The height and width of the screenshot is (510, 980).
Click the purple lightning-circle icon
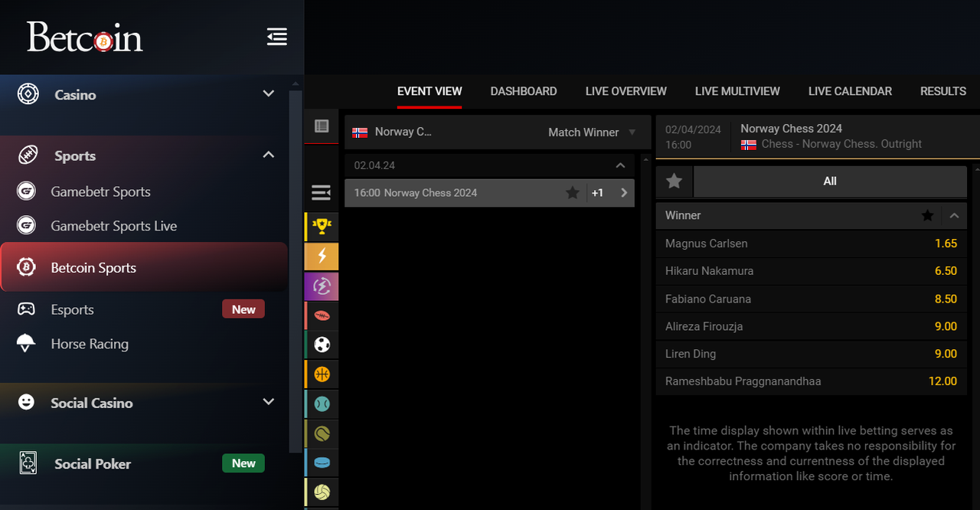point(322,286)
